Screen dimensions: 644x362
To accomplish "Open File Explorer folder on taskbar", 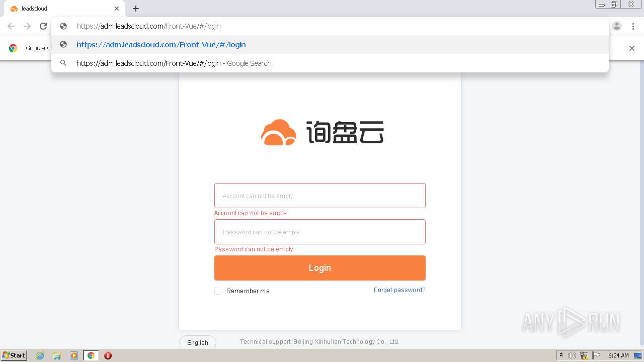I will pos(57,355).
